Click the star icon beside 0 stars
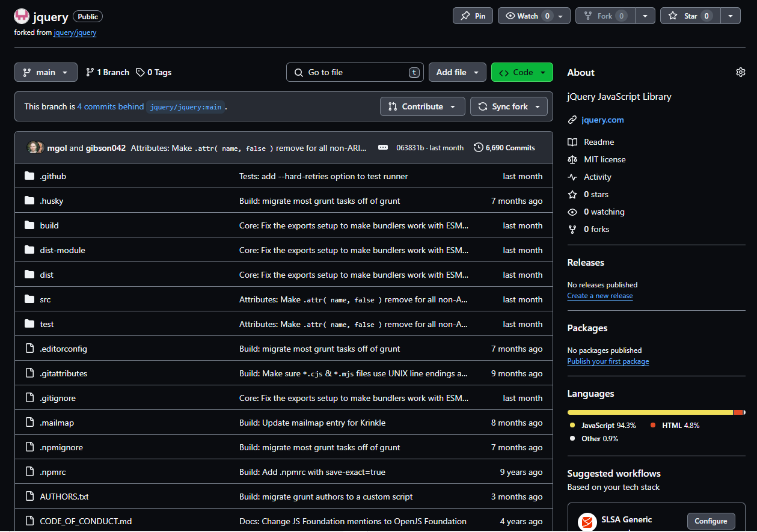The image size is (757, 532). (572, 194)
